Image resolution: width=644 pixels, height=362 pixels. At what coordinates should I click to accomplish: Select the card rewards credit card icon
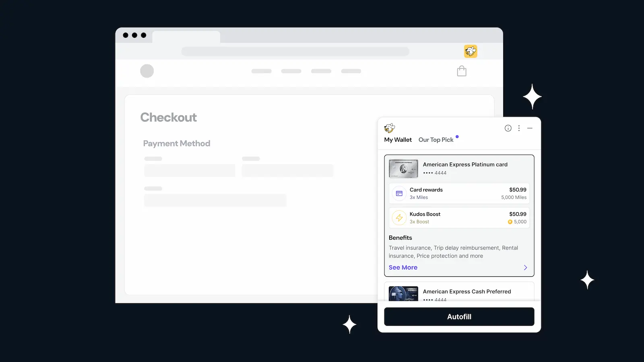(398, 193)
